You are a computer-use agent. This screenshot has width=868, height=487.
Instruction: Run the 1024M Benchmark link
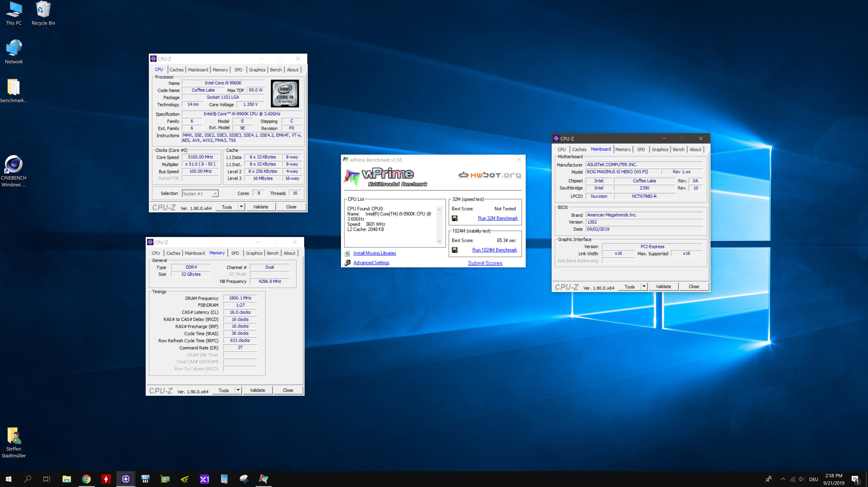point(494,250)
